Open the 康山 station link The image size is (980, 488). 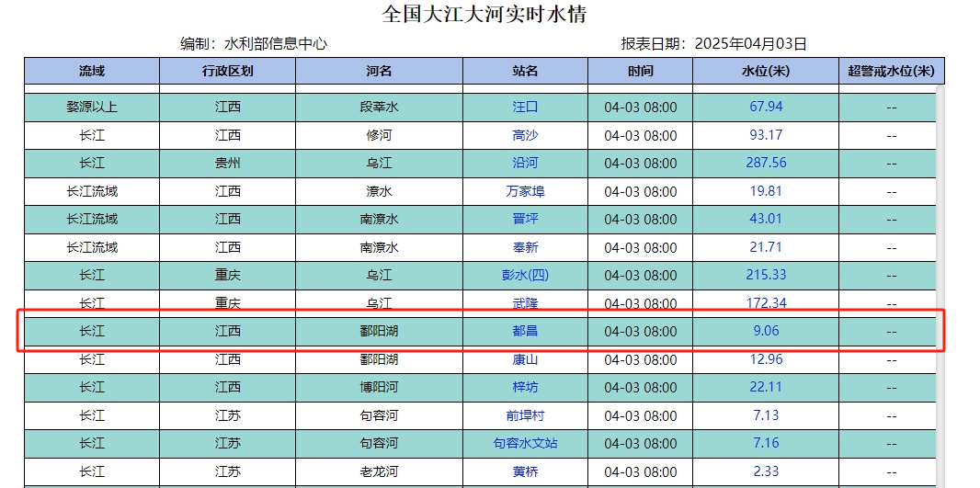(x=525, y=359)
